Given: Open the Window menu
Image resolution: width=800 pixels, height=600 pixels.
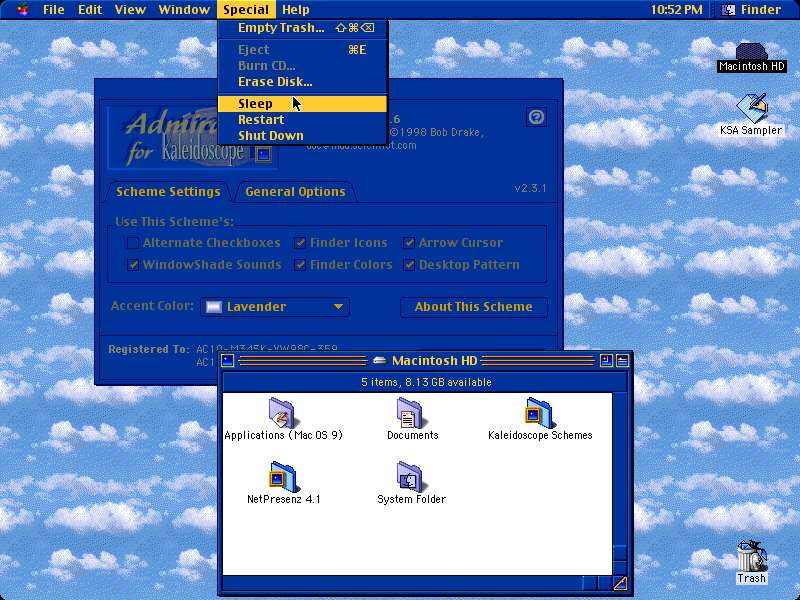Looking at the screenshot, I should (184, 10).
